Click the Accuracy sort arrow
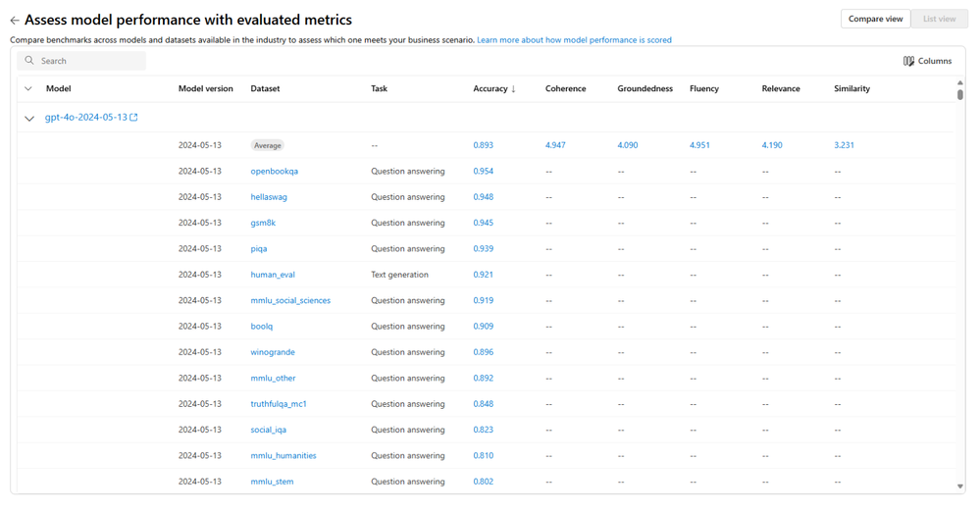Image resolution: width=980 pixels, height=511 pixels. (x=514, y=88)
